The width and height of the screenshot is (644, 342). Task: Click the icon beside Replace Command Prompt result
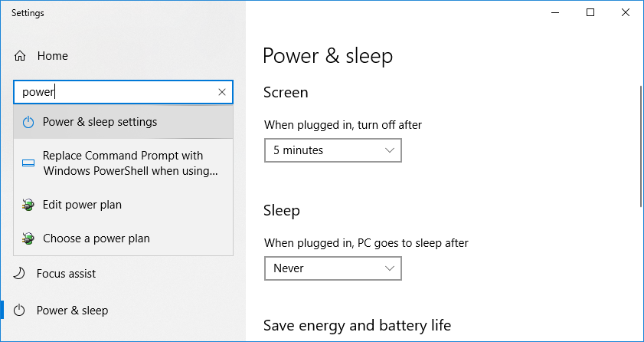click(x=28, y=163)
